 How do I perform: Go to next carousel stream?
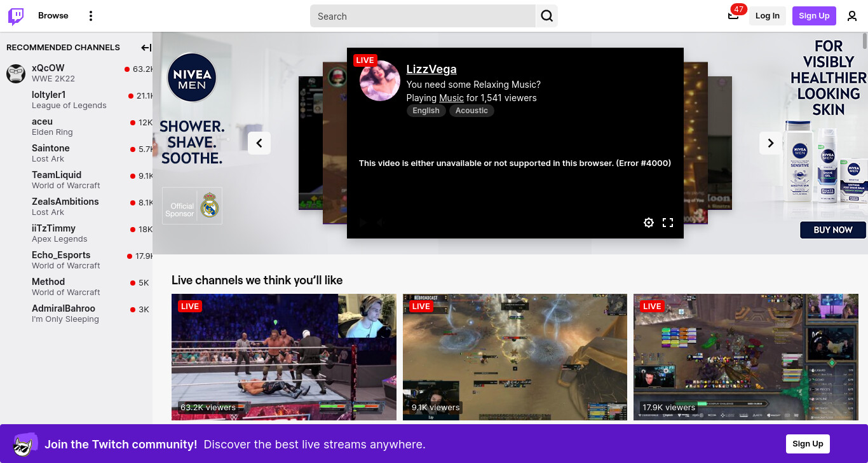(771, 143)
